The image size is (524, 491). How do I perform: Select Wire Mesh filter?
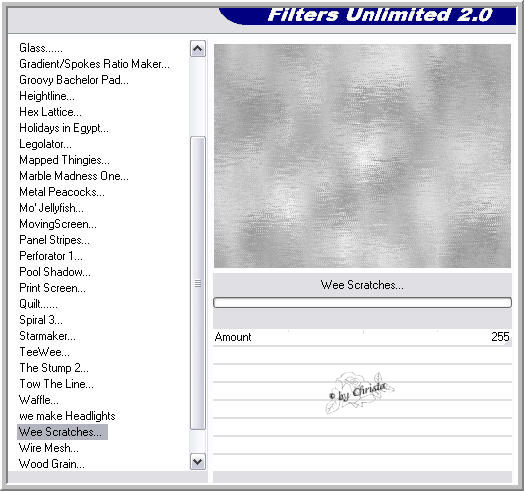coord(49,448)
